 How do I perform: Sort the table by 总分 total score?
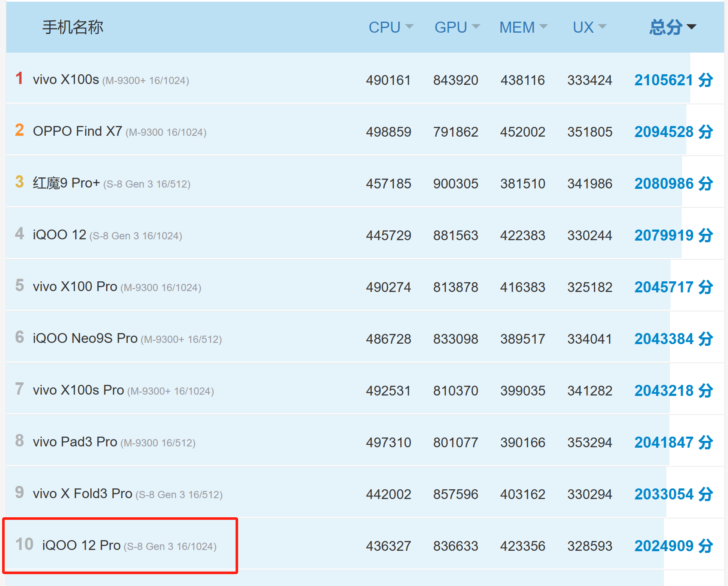673,27
